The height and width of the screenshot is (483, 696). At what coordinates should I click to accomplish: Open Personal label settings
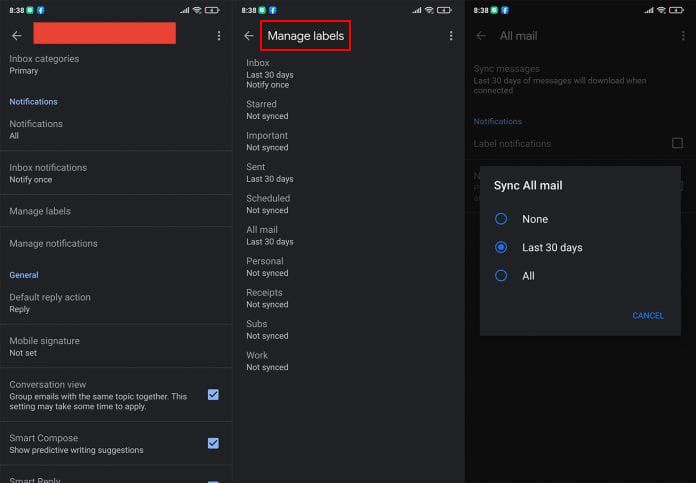click(x=348, y=267)
